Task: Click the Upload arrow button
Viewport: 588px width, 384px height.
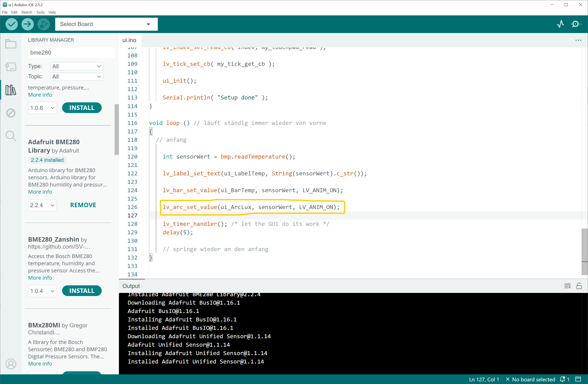Action: 27,24
